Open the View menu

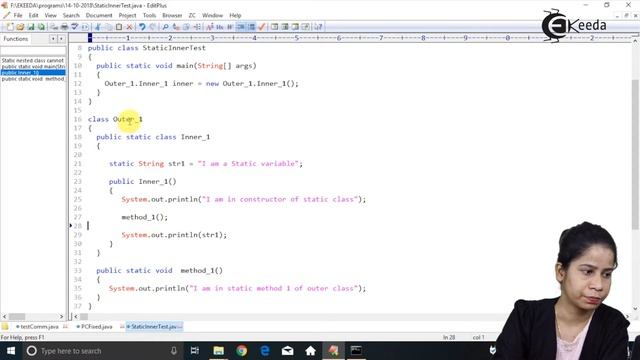pyautogui.click(x=51, y=16)
